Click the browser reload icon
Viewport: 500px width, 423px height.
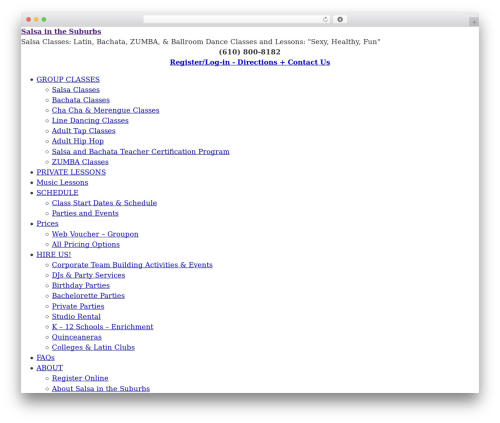coord(325,20)
